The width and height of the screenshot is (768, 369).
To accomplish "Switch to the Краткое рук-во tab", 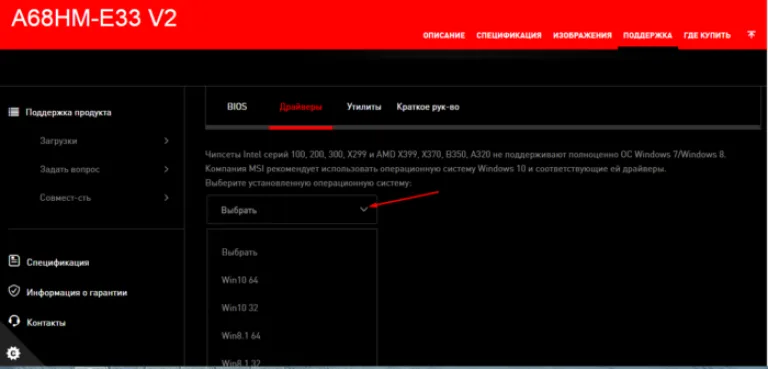I will click(x=428, y=106).
